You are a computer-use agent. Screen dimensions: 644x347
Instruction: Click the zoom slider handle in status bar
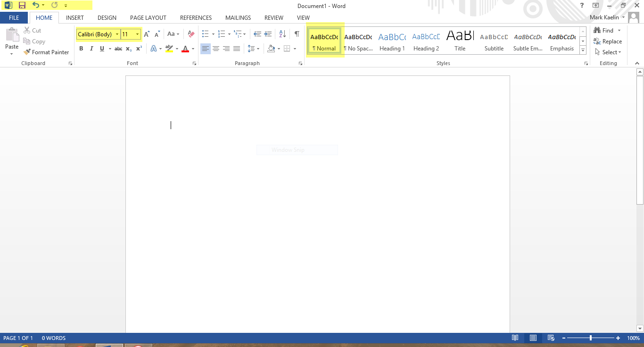tap(590, 338)
